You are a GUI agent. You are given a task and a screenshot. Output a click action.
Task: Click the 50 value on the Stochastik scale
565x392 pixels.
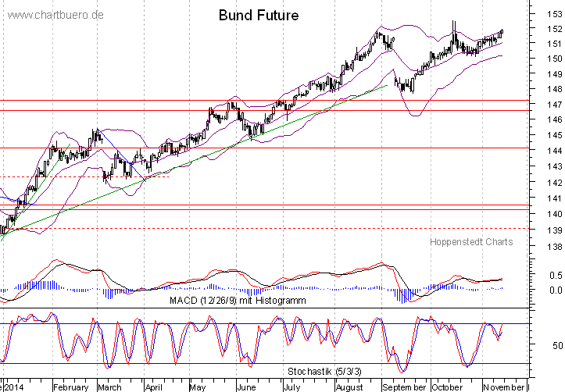pyautogui.click(x=558, y=346)
